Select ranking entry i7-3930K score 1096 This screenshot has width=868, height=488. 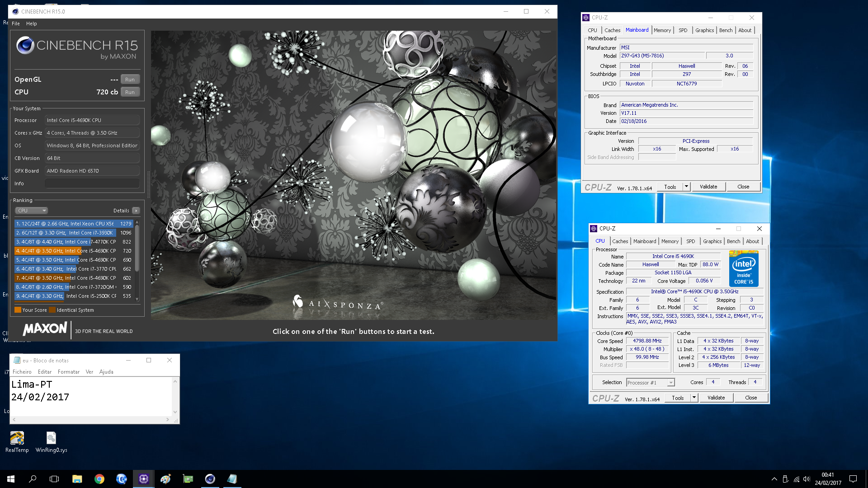coord(74,233)
